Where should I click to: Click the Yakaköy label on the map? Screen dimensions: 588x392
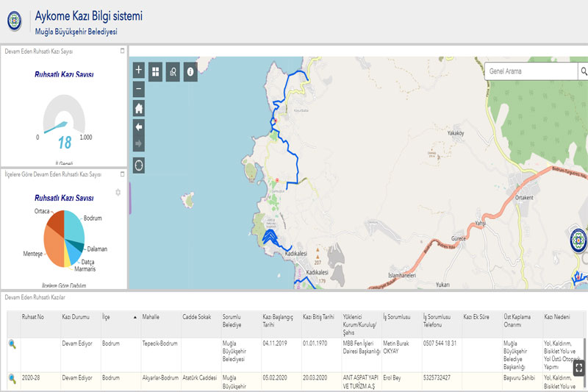point(456,133)
